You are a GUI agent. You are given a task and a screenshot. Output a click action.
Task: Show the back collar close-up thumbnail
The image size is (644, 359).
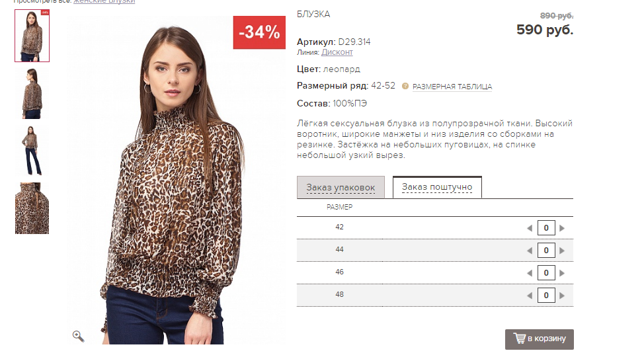(x=32, y=208)
